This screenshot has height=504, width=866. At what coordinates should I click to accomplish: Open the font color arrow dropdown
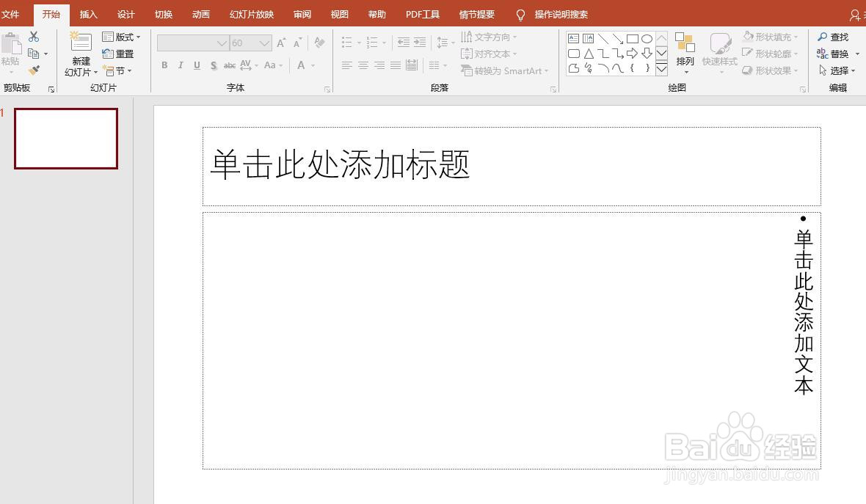(x=313, y=66)
